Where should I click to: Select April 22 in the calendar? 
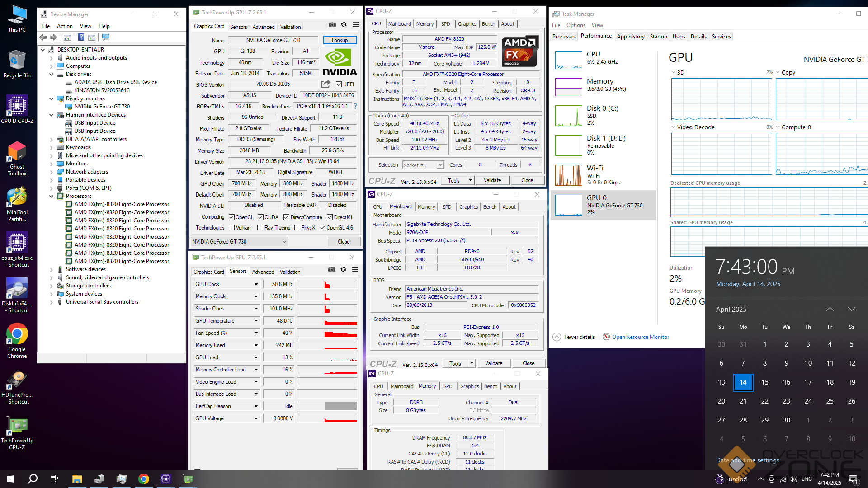tap(764, 401)
